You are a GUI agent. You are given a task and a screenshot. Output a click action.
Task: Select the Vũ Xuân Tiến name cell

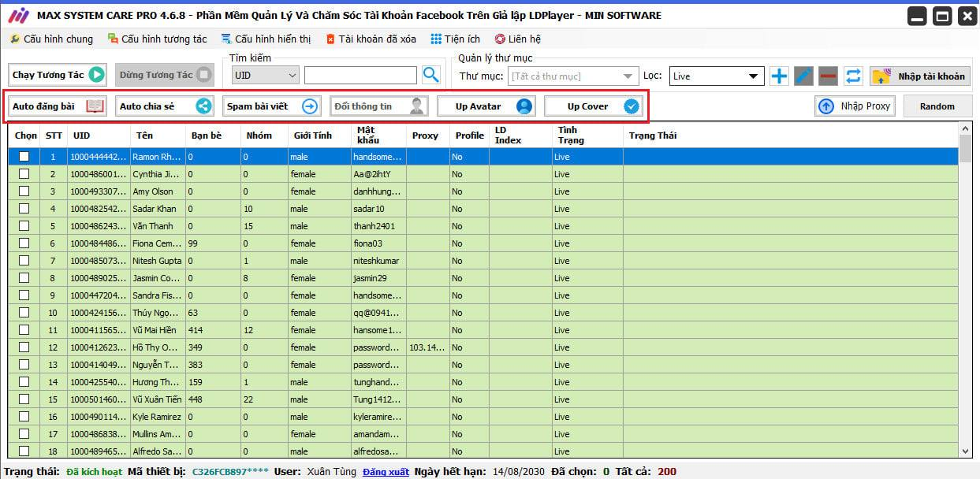[158, 399]
